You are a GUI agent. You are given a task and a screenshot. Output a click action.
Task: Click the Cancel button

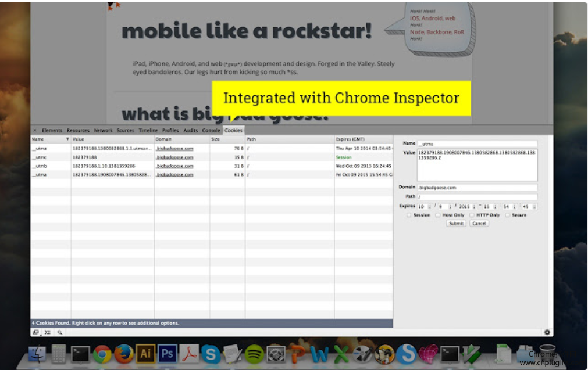[x=479, y=223]
